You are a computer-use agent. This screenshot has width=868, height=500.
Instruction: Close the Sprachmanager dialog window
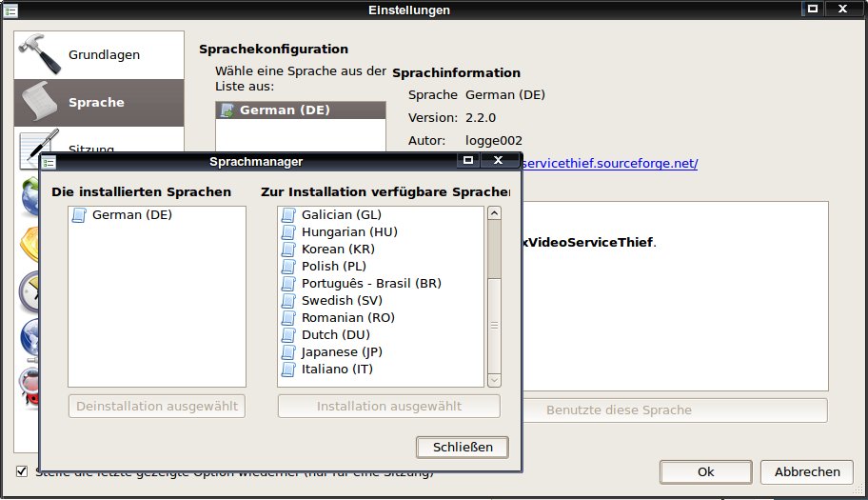coord(498,161)
